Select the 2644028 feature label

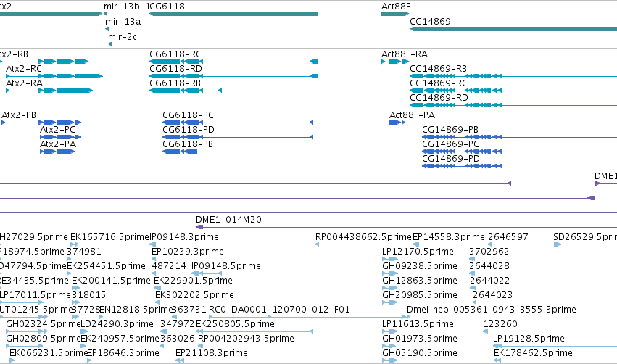489,266
